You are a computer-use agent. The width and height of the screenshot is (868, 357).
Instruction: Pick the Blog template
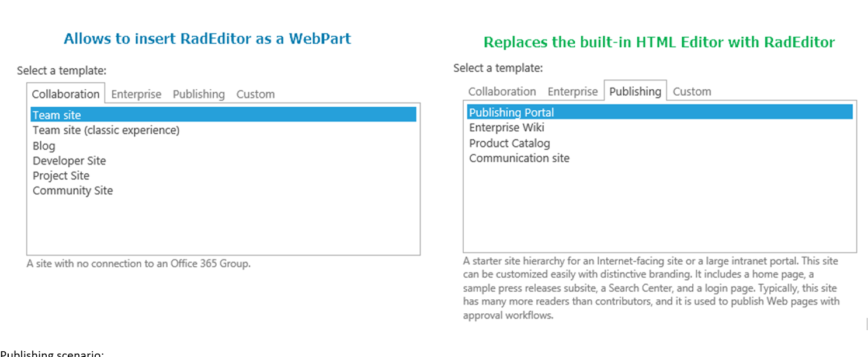[44, 146]
